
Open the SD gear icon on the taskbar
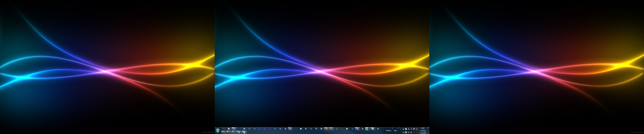[280, 129]
